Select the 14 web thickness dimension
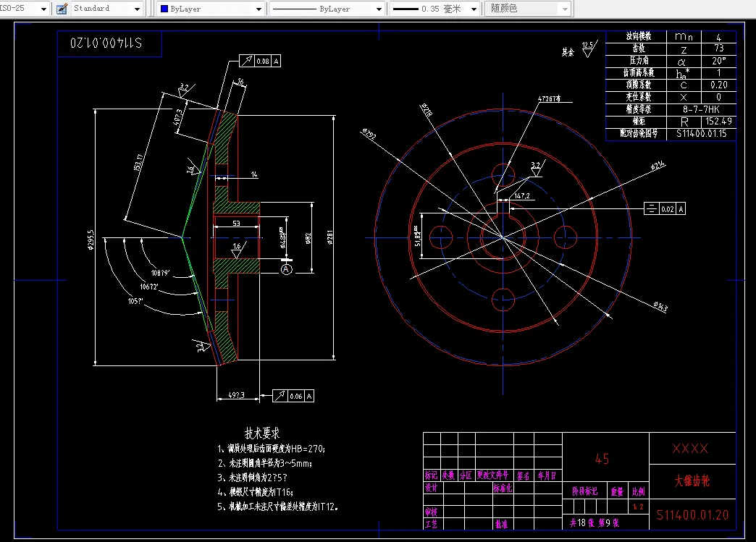 (254, 174)
